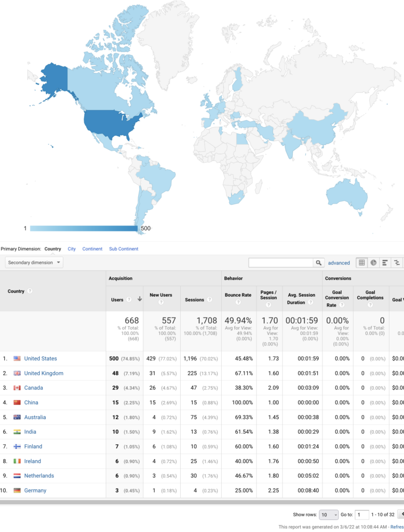Open the India country link
Viewport: 404px width, 532px height.
(x=30, y=432)
